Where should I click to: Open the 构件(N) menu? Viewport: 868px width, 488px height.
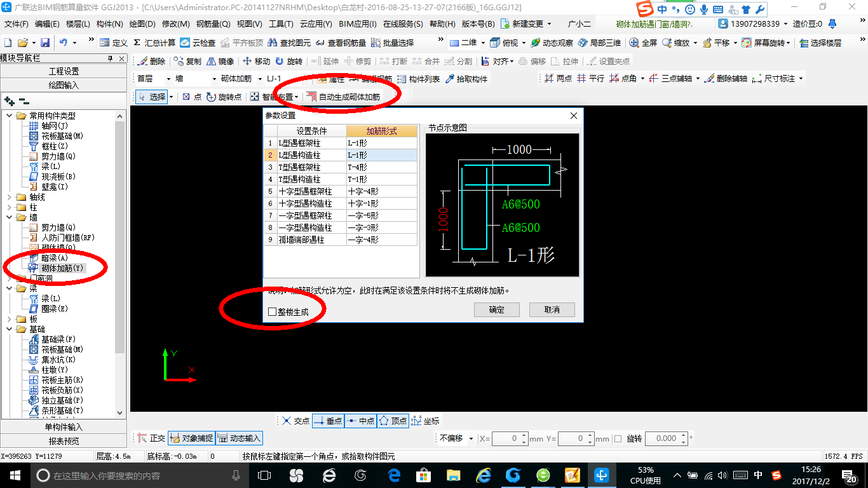pyautogui.click(x=109, y=24)
